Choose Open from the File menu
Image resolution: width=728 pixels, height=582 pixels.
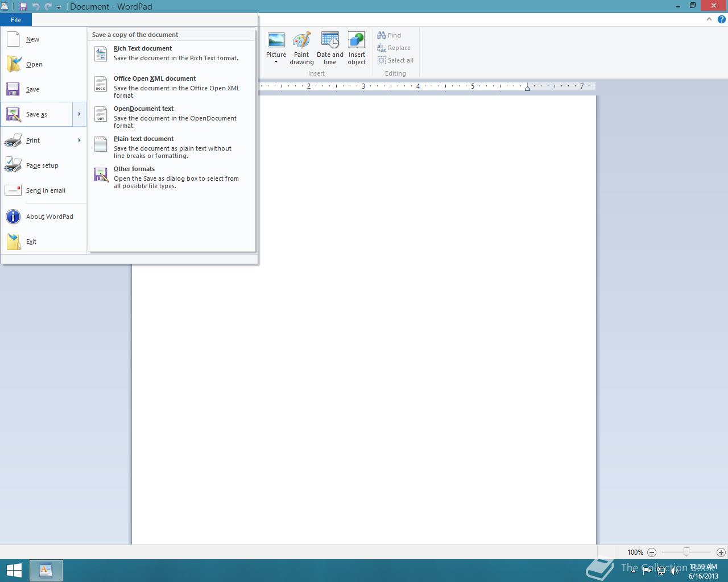coord(44,65)
